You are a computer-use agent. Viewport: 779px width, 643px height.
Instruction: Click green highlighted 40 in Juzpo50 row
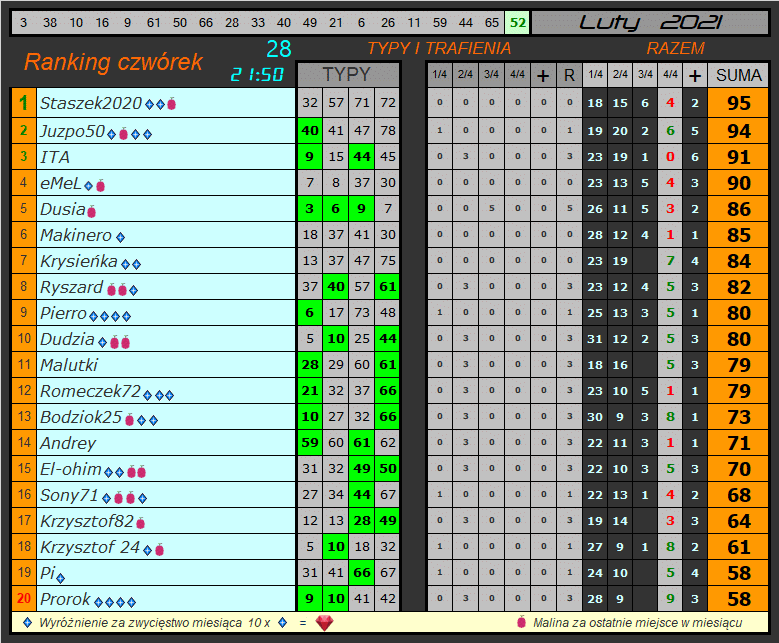(310, 131)
